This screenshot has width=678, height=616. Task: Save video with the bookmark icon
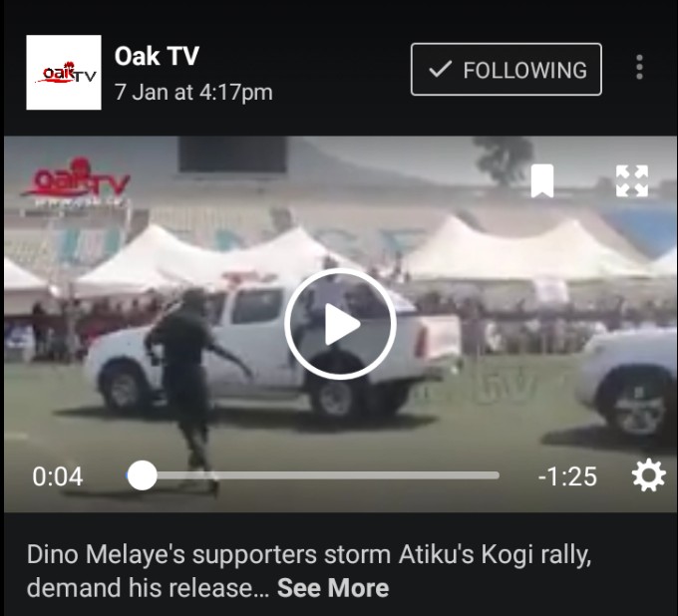[x=542, y=180]
